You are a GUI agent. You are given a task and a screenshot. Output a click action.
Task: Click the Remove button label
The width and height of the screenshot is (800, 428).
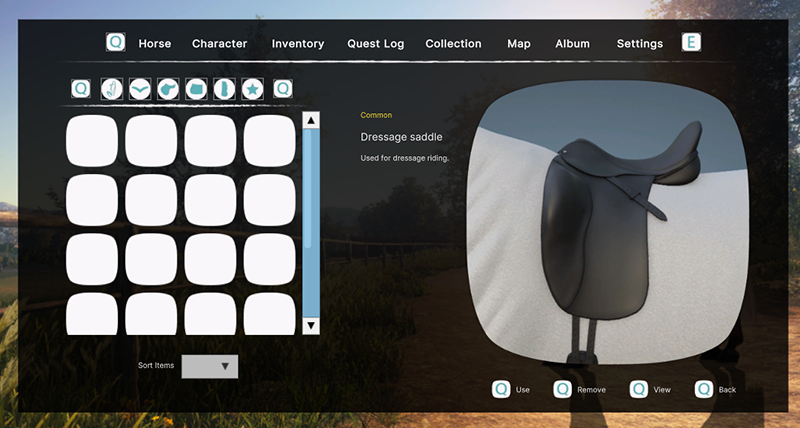pos(591,390)
